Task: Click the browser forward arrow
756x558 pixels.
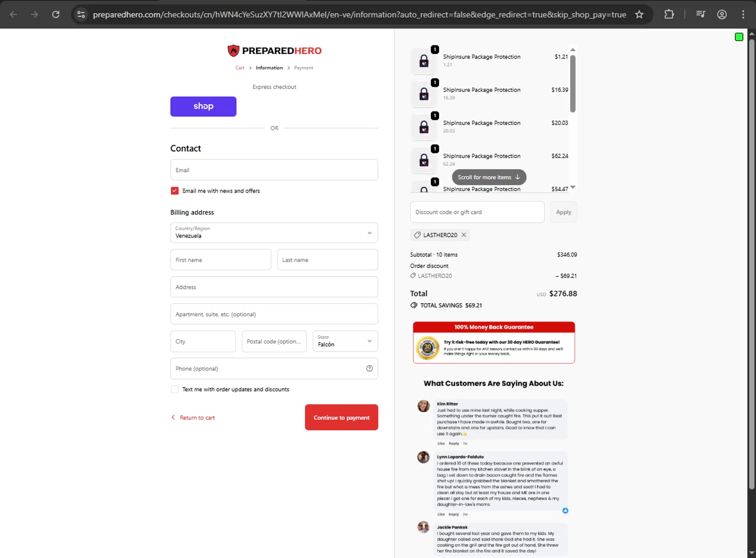Action: click(x=34, y=14)
